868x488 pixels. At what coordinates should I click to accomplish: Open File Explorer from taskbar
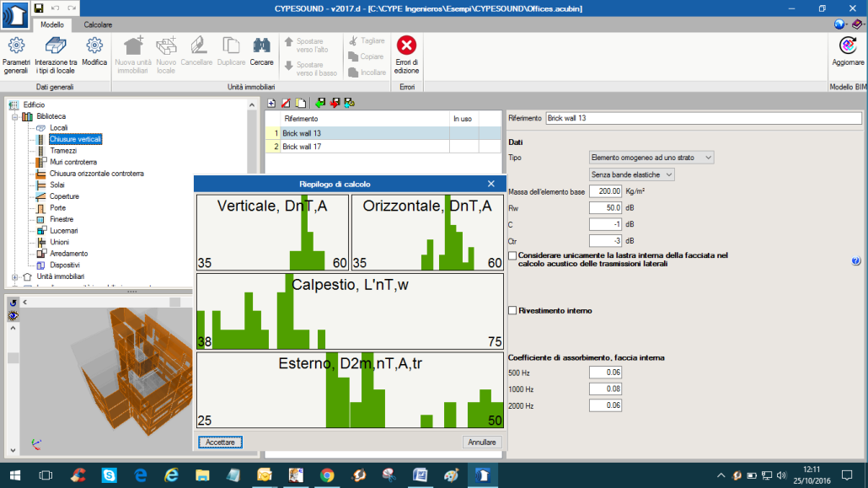[202, 475]
